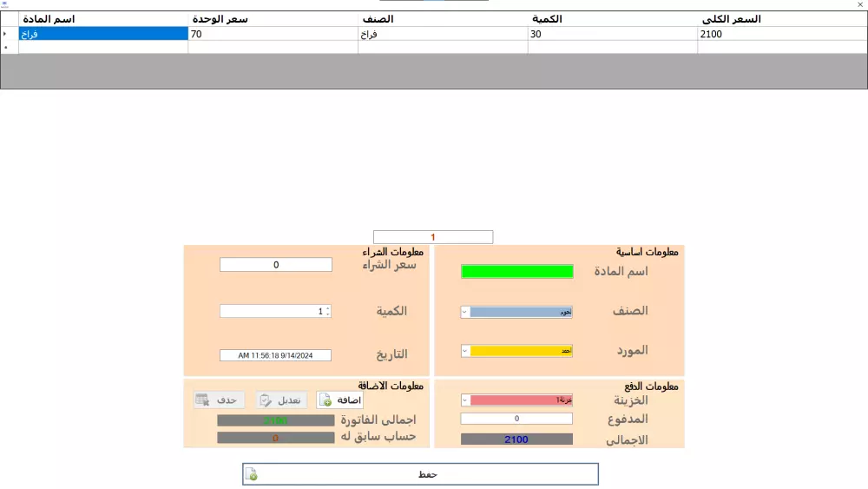Click the new-row selector marked with asterisk
This screenshot has width=868, height=489.
click(x=10, y=47)
